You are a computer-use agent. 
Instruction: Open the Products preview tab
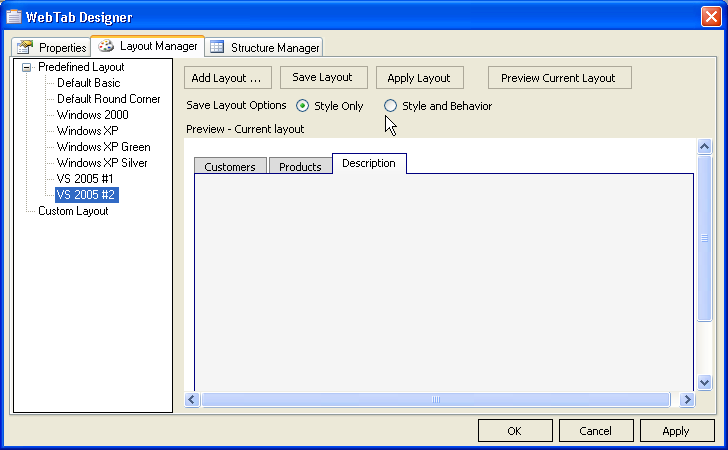point(300,167)
